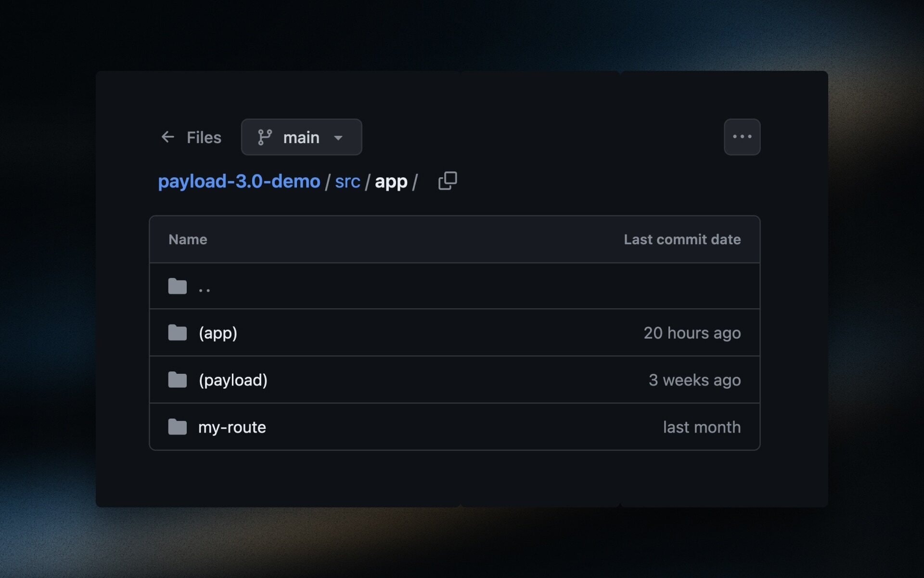Screen dimensions: 924x578
Task: Open the (app) folder
Action: coord(218,333)
